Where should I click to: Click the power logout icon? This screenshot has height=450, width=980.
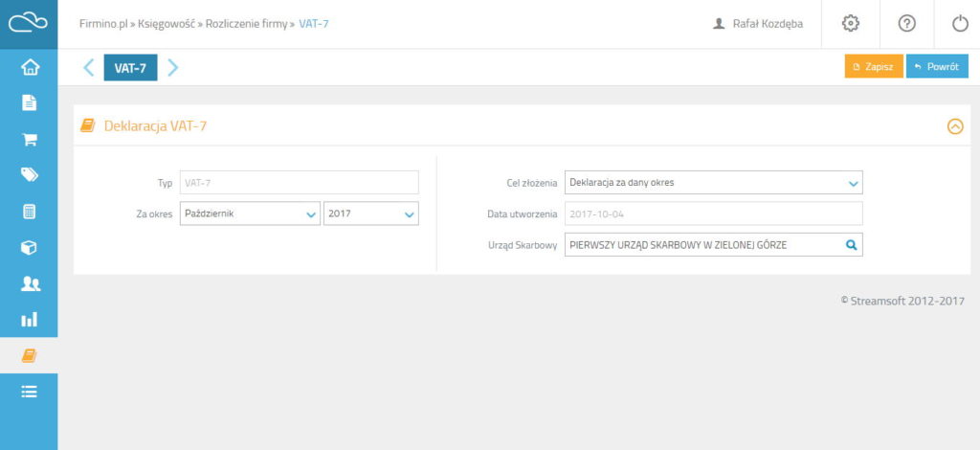click(x=960, y=24)
